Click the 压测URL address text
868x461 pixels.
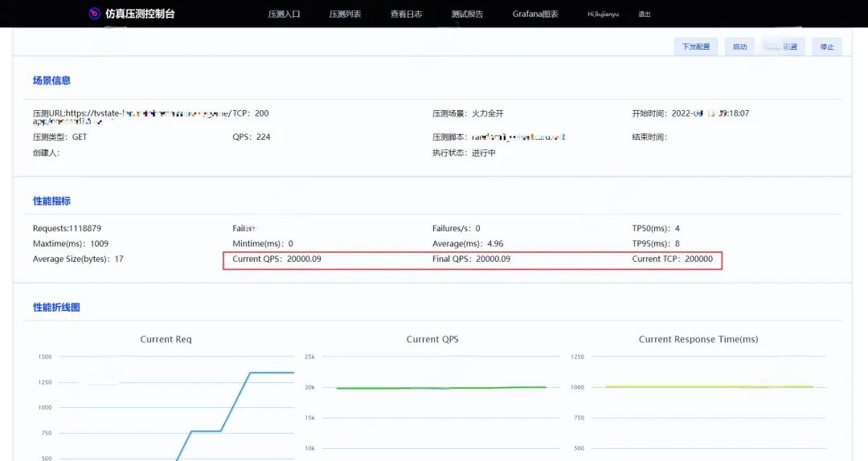coord(132,116)
